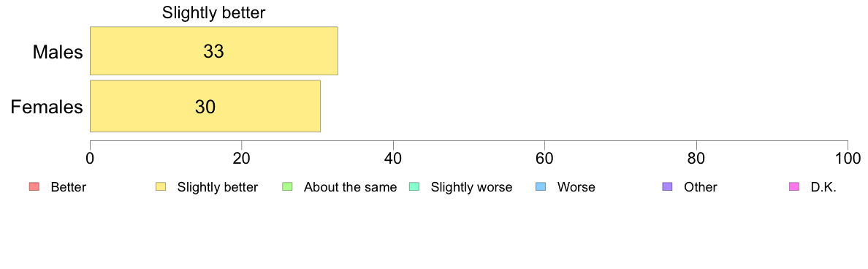Select the Other purple legend swatch
Screen dimensions: 868x269
(667, 187)
